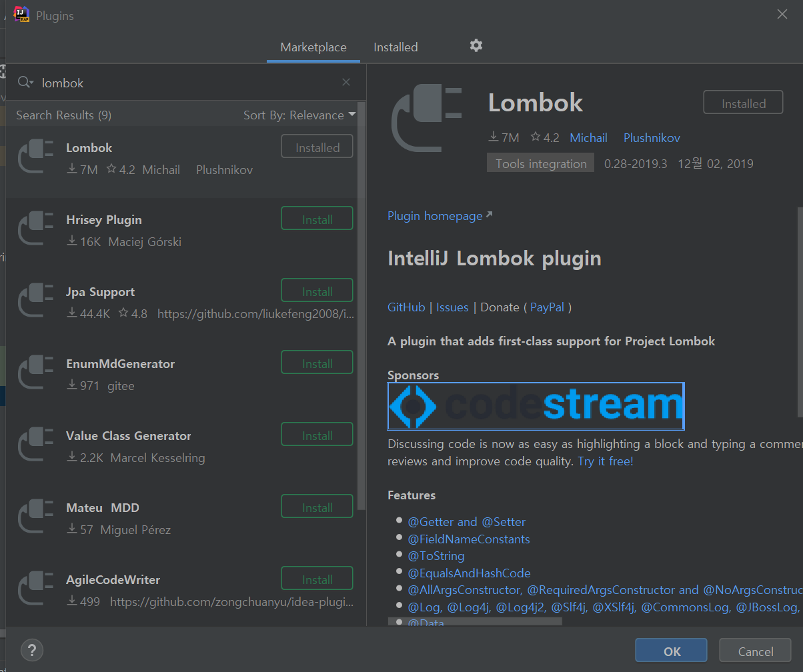Screen dimensions: 803x672
Task: Install the AgileCodeWriter plugin
Action: tap(317, 579)
